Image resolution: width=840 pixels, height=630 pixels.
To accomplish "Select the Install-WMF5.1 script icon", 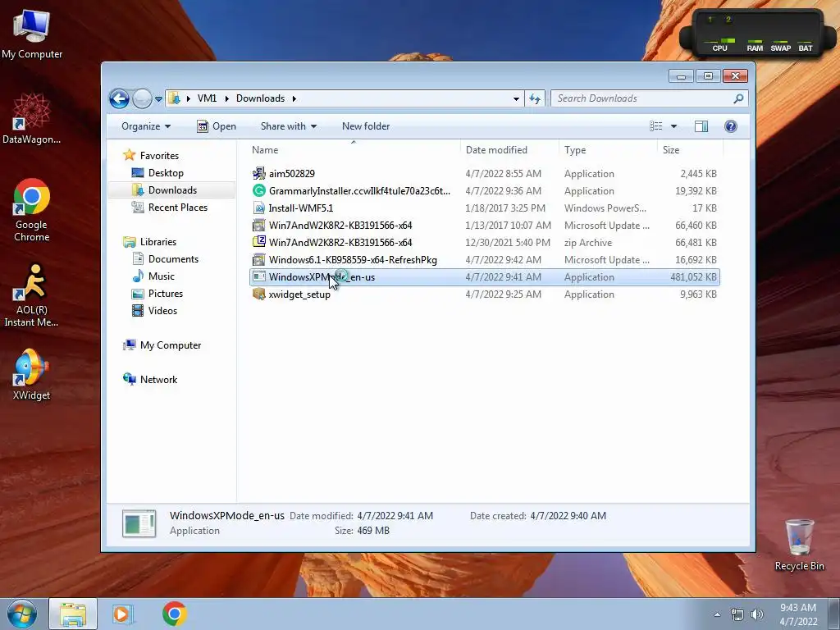I will tap(258, 208).
